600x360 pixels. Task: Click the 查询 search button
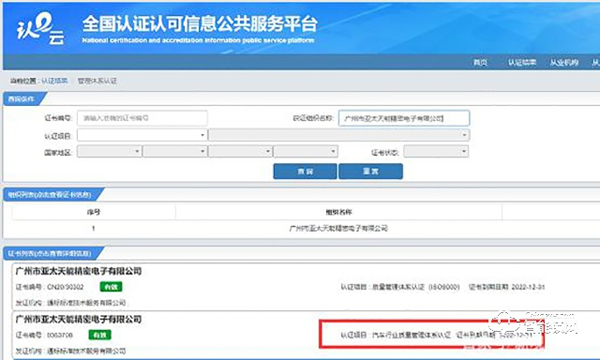tap(305, 171)
